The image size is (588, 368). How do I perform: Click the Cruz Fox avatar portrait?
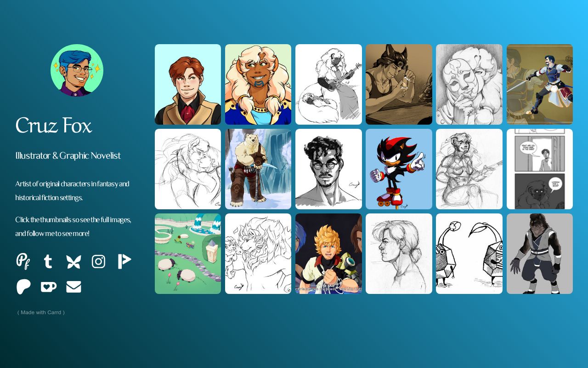tap(77, 70)
